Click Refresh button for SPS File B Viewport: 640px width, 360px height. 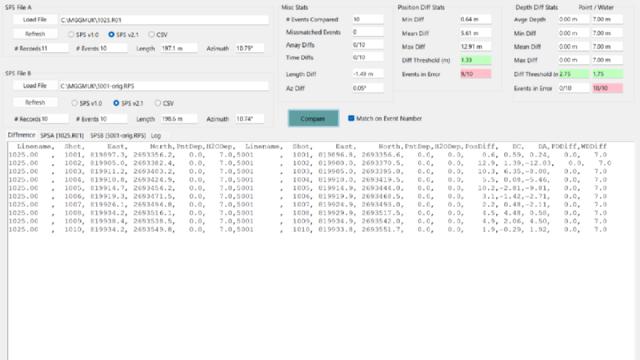[x=35, y=102]
